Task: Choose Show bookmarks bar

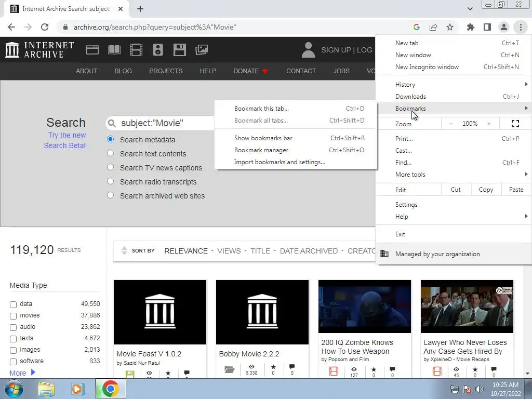Action: [296, 138]
